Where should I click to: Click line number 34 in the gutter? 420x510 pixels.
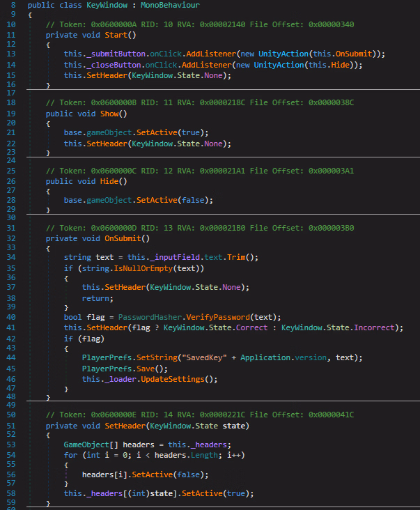[11, 257]
